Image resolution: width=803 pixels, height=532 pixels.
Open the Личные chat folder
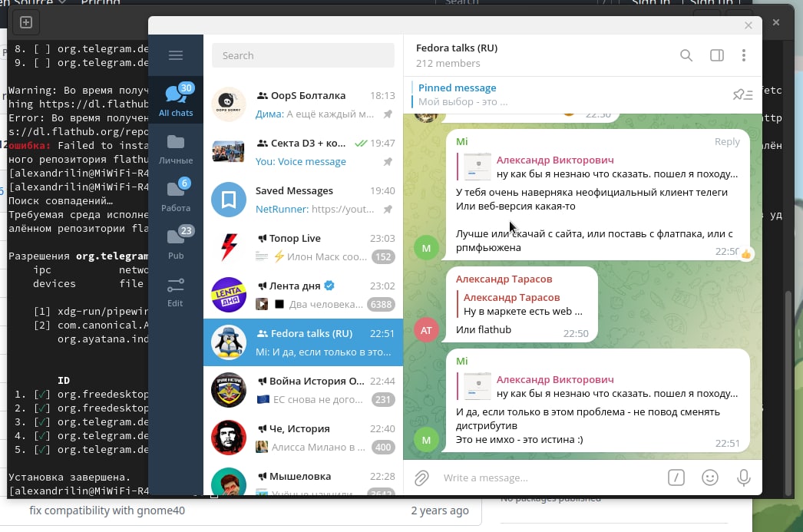coord(176,149)
